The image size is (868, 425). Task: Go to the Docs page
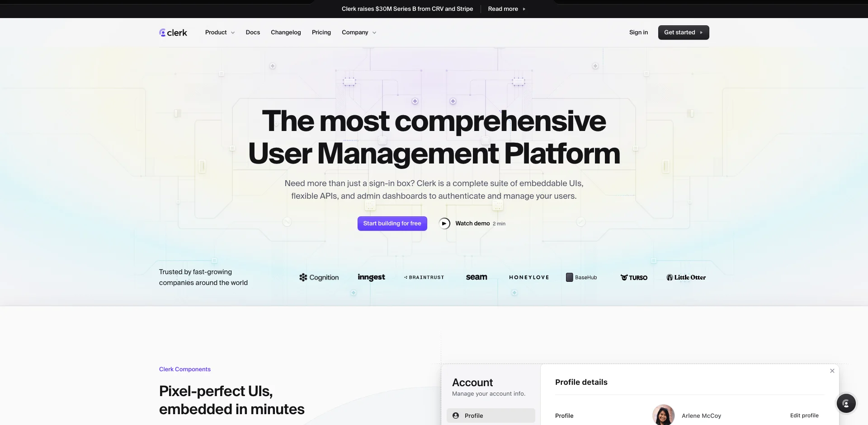coord(253,33)
